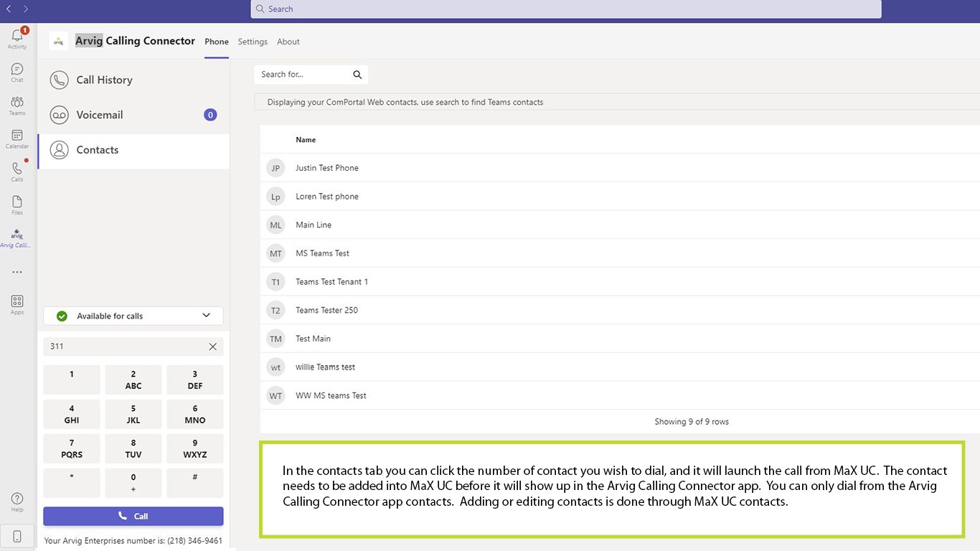Dial digit 2 ABC on keypad
This screenshot has width=980, height=551.
[133, 380]
